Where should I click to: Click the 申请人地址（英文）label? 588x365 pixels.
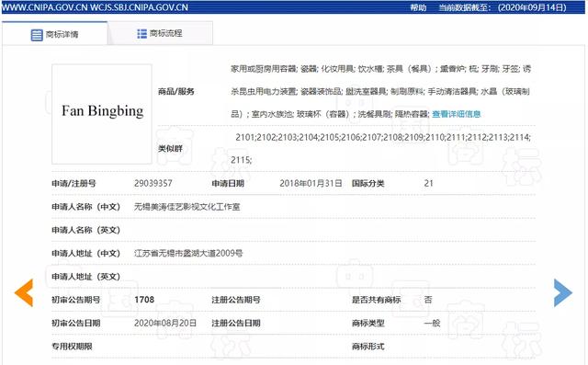[x=85, y=277]
